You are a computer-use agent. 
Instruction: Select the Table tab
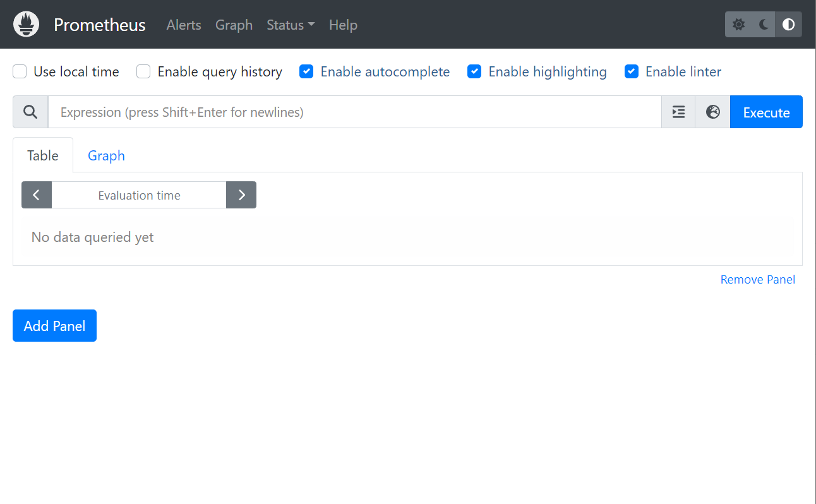point(43,155)
